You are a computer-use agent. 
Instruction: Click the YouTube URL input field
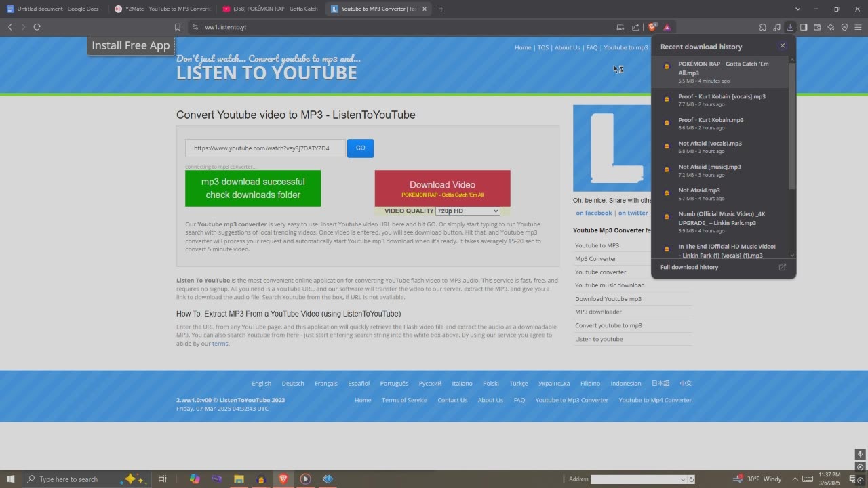point(265,148)
